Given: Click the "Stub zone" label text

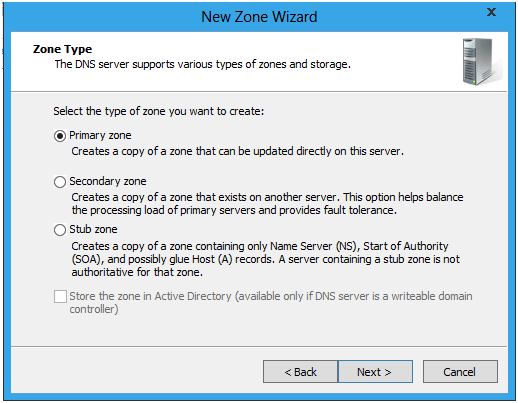Looking at the screenshot, I should 93,229.
